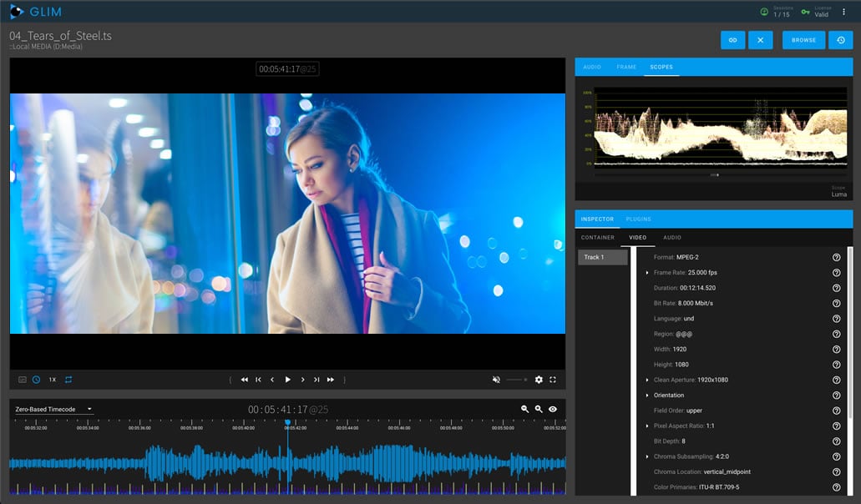Adjust the volume slider
This screenshot has width=861, height=504.
point(517,380)
